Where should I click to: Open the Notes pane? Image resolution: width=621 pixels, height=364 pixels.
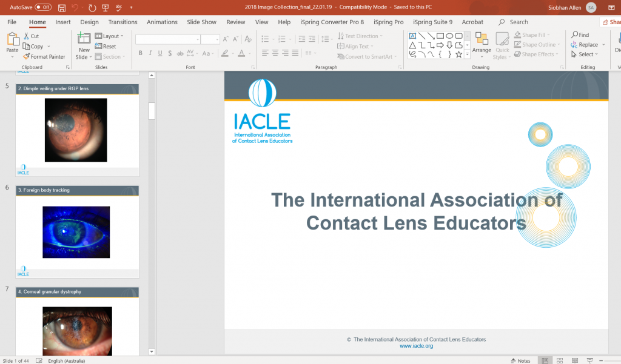pos(520,360)
